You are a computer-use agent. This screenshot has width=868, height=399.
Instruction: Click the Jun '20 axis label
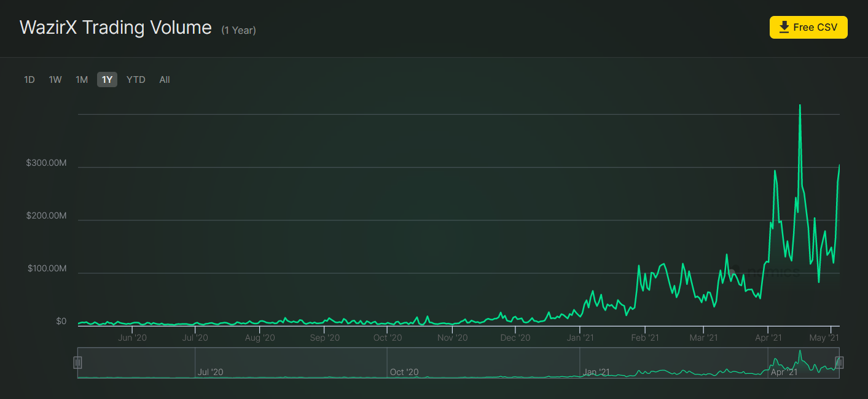pyautogui.click(x=132, y=338)
